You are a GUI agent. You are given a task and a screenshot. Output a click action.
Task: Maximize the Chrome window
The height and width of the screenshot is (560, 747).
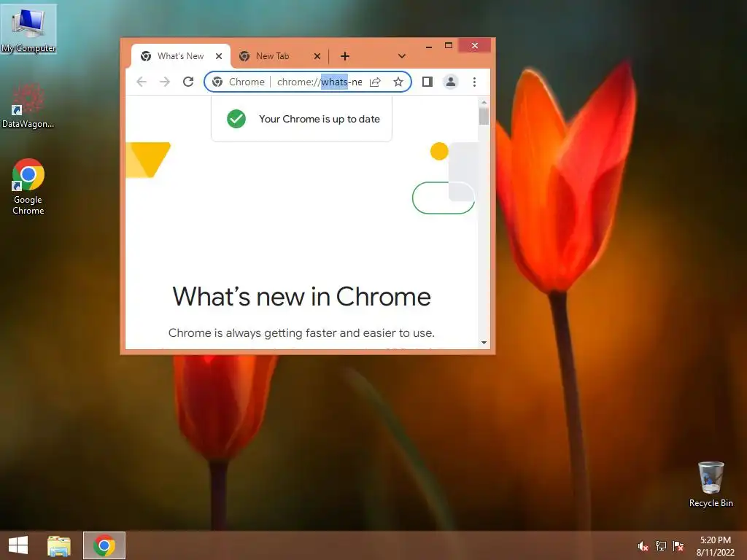point(449,46)
